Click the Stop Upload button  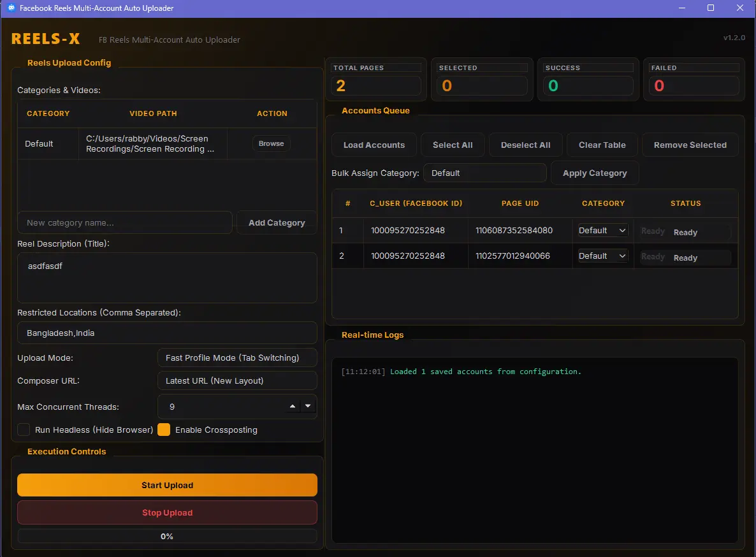click(x=167, y=512)
